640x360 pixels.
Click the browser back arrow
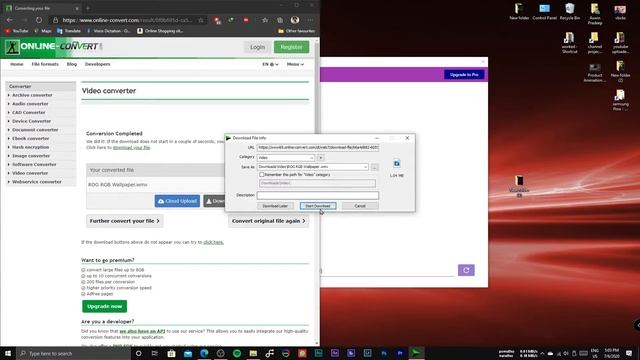click(x=9, y=20)
